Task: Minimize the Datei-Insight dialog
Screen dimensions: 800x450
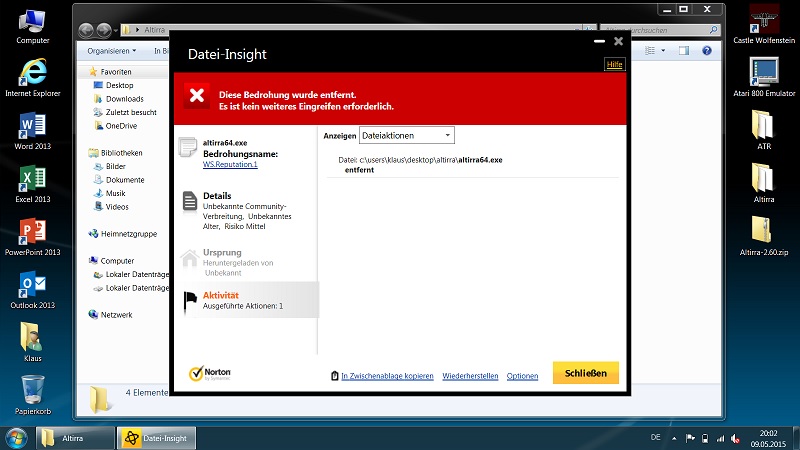Action: tap(599, 41)
